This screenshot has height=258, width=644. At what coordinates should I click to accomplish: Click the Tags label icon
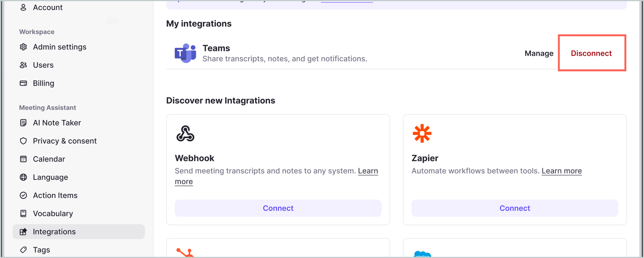(23, 250)
